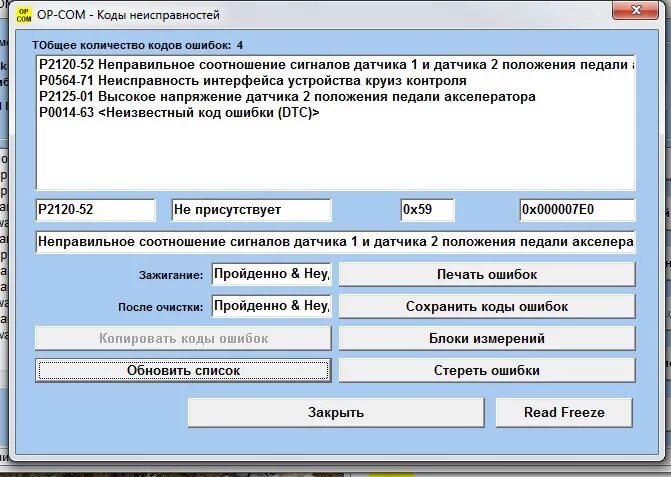The height and width of the screenshot is (477, 671).
Task: Click the Зажигание status field
Action: coord(271,274)
